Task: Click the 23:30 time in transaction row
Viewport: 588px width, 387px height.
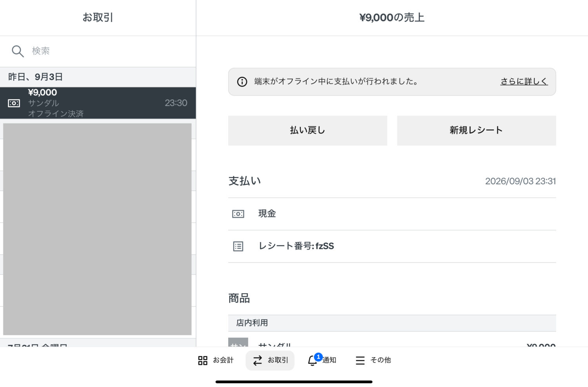Action: coord(176,103)
